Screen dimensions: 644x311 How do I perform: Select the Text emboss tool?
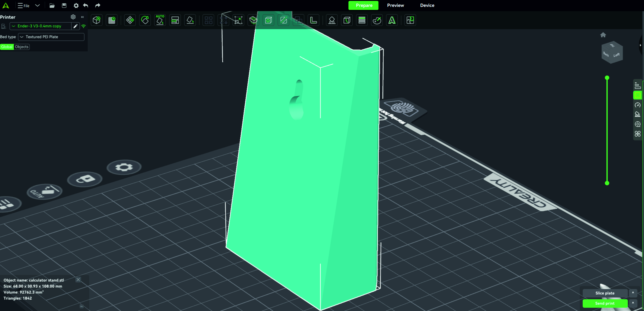click(x=392, y=20)
